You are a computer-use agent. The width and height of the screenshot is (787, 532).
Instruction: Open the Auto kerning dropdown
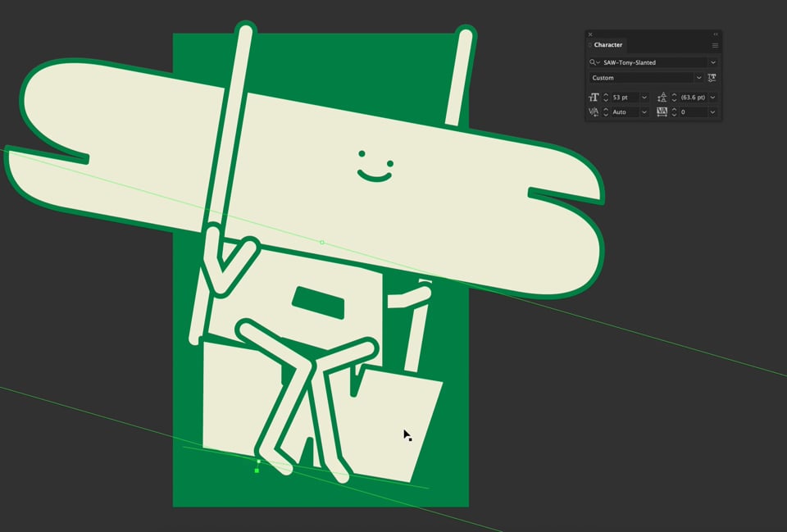coord(644,112)
